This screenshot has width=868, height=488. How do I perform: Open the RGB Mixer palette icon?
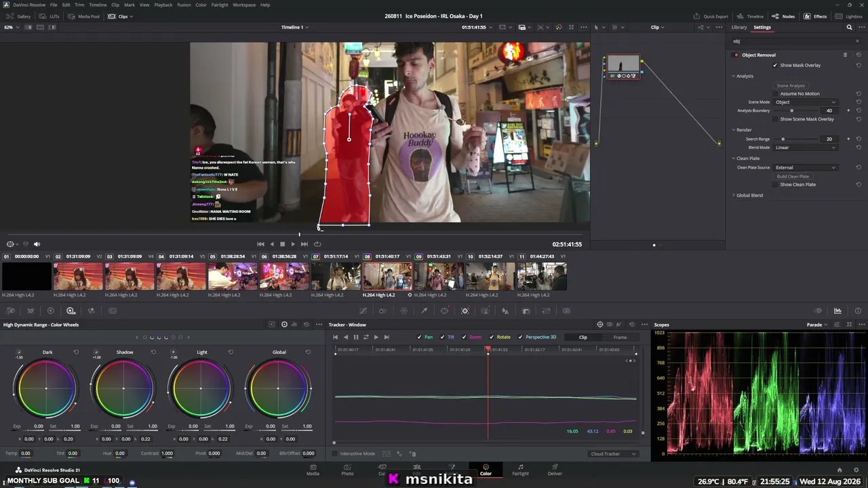point(92,311)
